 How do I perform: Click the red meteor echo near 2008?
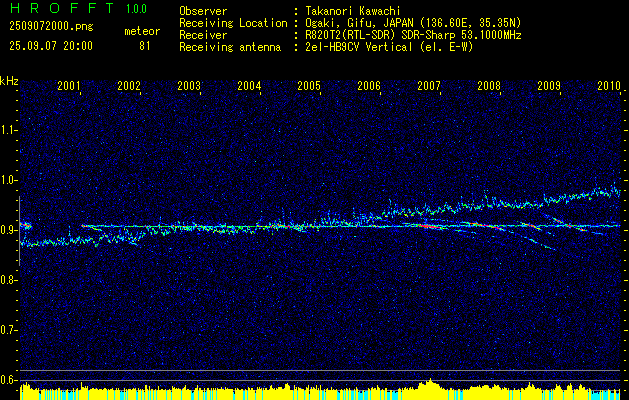(x=485, y=225)
